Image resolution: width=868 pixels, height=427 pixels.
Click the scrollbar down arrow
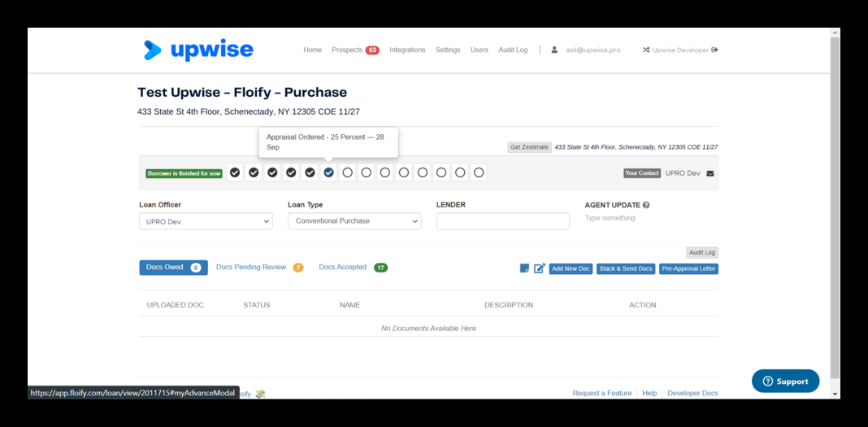pyautogui.click(x=835, y=394)
